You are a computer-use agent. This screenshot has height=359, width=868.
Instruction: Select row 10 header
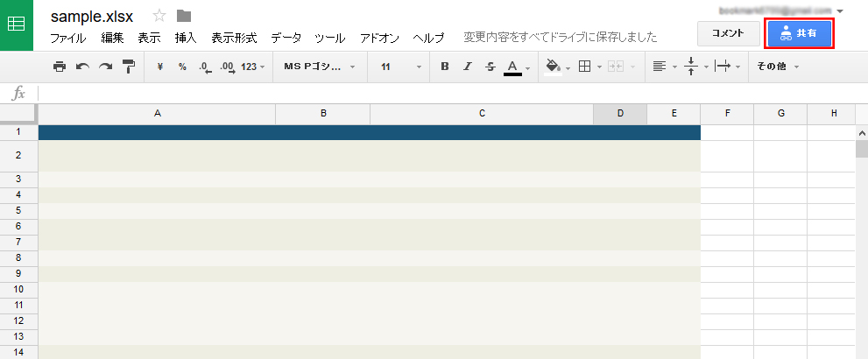click(18, 289)
